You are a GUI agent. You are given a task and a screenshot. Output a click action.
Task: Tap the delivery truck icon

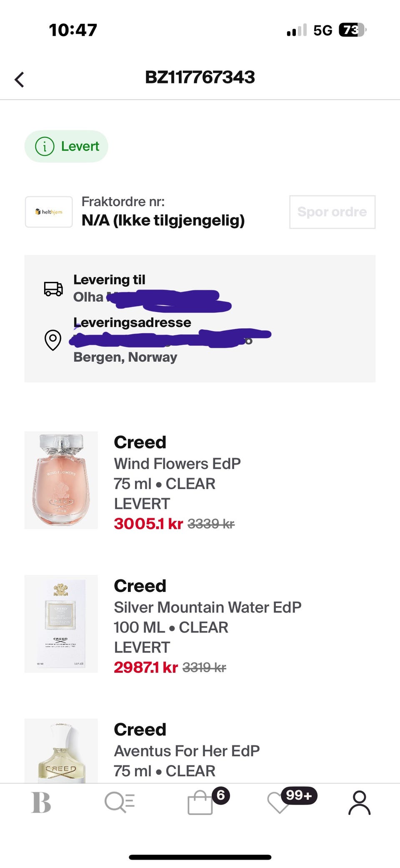[x=53, y=289]
